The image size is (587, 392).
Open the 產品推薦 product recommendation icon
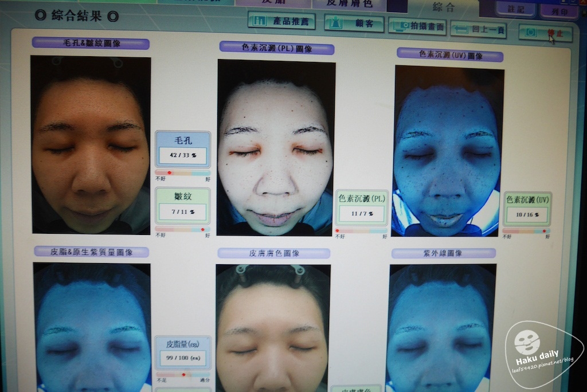[x=260, y=21]
